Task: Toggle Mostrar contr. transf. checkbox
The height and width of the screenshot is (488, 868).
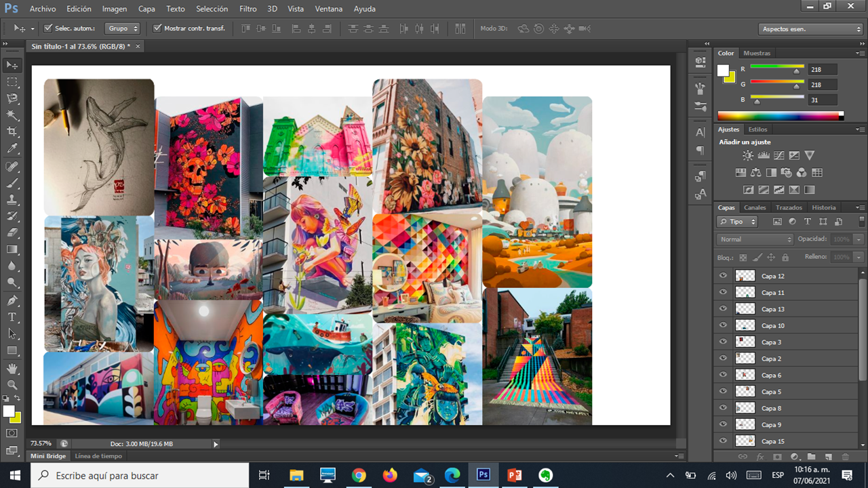Action: [x=157, y=28]
